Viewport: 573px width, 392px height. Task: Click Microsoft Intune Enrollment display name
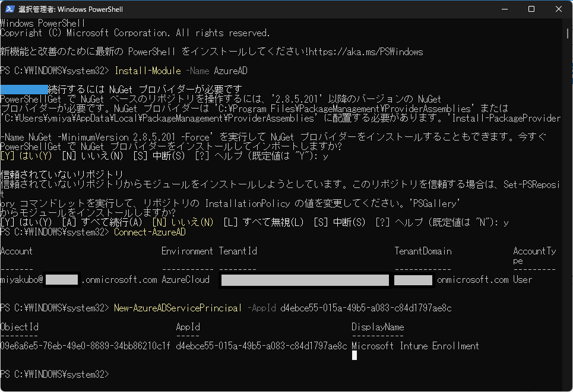coord(415,346)
